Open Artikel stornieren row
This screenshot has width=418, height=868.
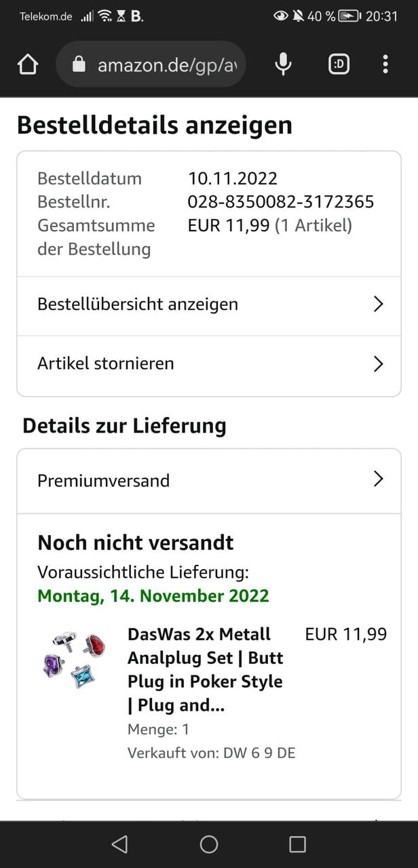(x=106, y=363)
